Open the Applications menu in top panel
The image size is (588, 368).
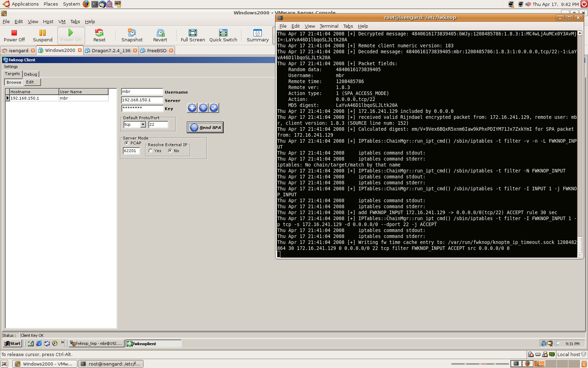[x=25, y=4]
